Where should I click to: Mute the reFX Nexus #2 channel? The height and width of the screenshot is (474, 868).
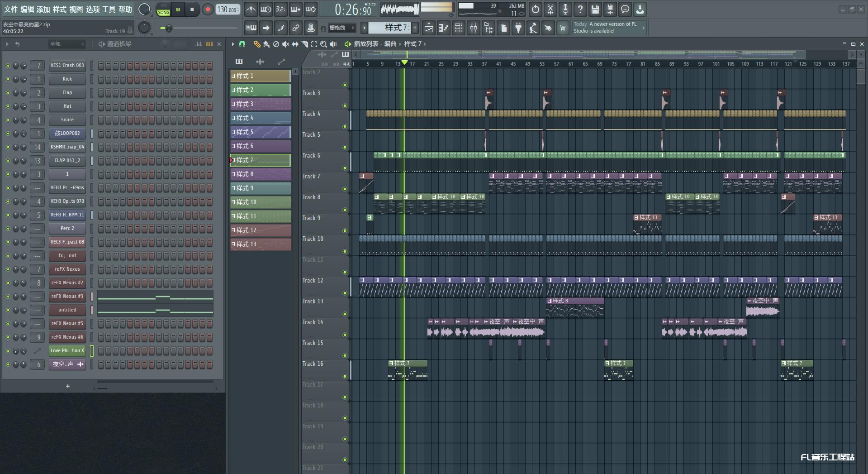[8, 282]
